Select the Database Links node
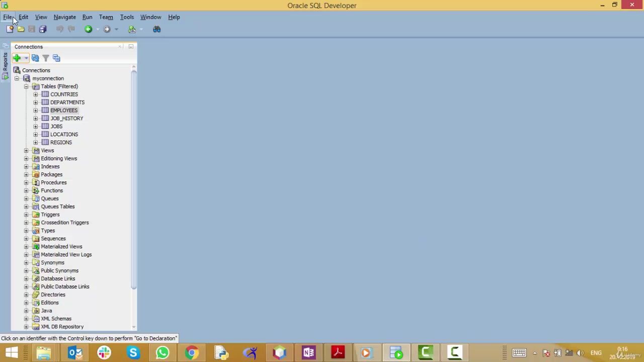 click(58, 279)
